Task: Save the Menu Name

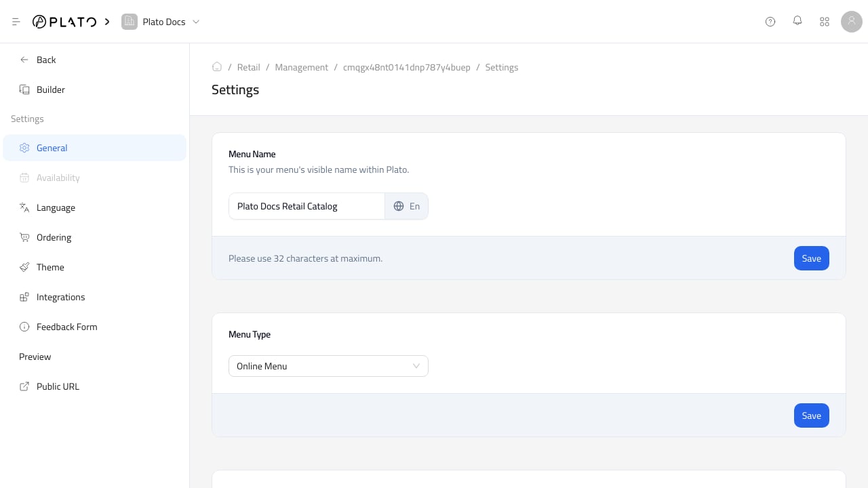Action: coord(812,258)
